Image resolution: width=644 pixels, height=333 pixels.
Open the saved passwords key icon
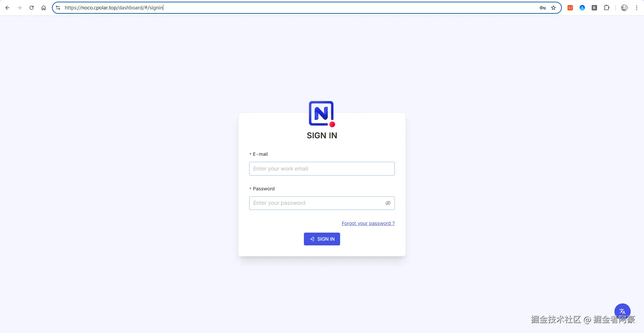coord(543,8)
